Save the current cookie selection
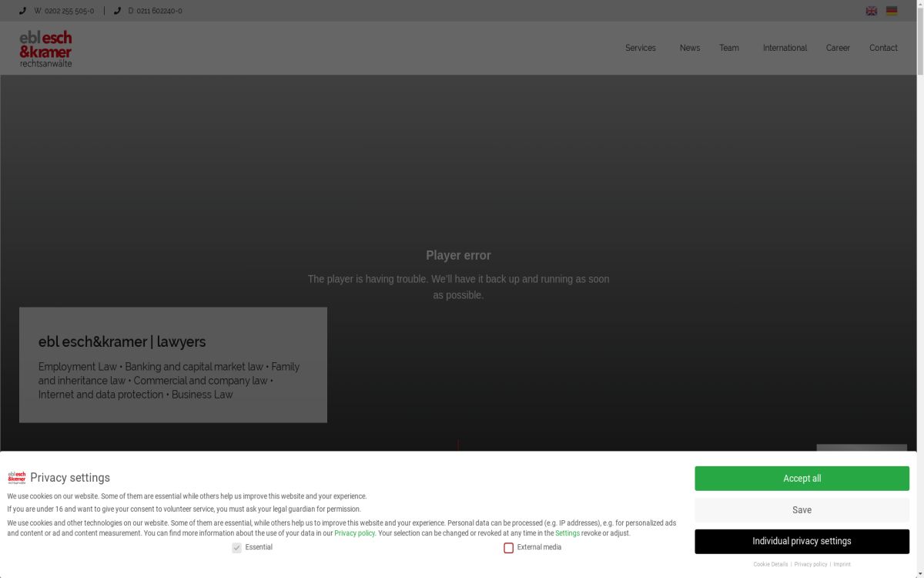 (x=802, y=510)
